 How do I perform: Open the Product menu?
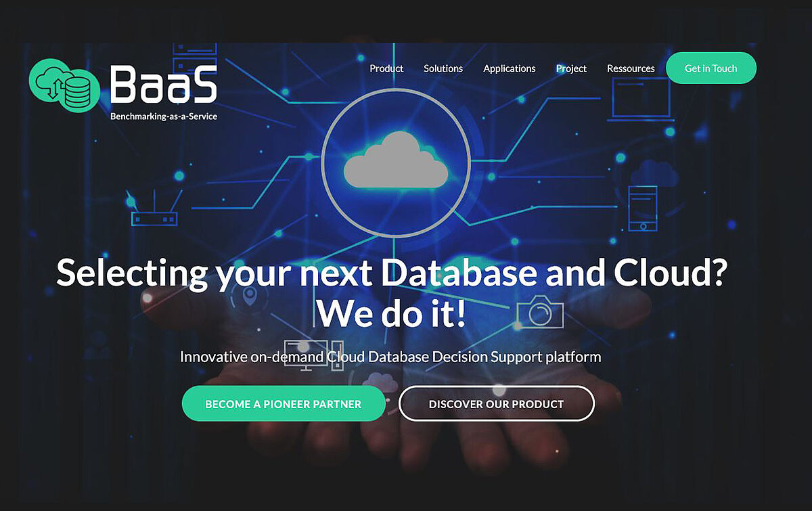(386, 68)
